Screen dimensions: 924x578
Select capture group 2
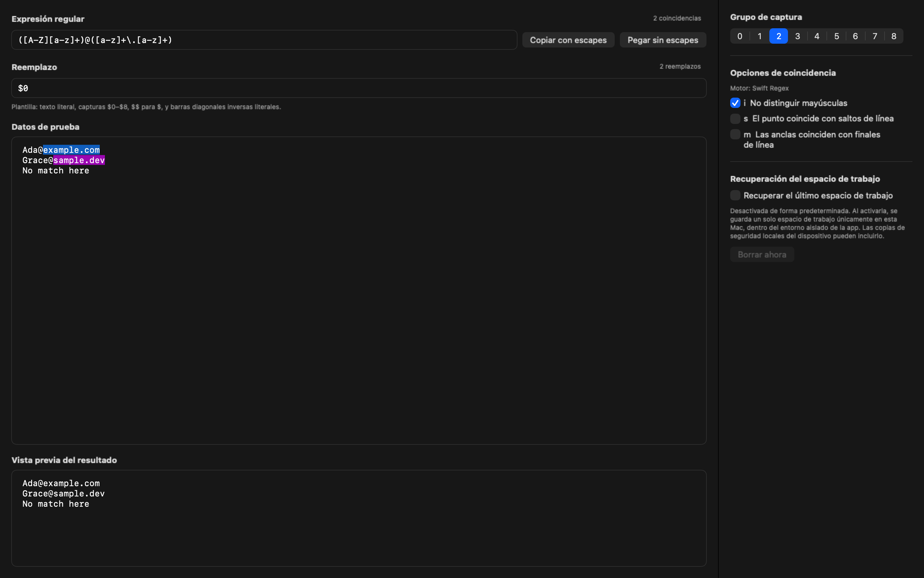[779, 36]
